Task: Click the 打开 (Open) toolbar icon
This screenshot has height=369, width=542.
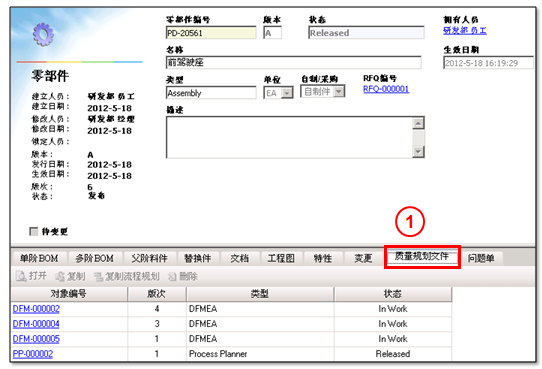Action: point(21,276)
